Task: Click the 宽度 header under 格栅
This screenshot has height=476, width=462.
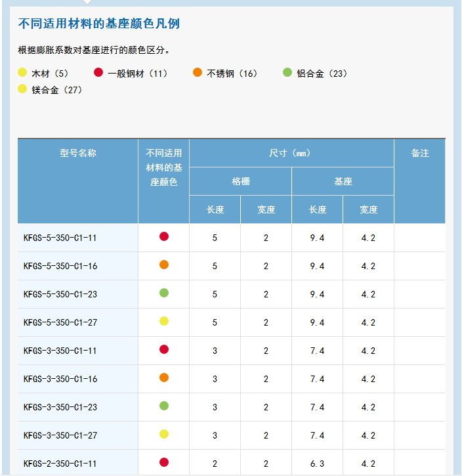Action: pos(266,209)
